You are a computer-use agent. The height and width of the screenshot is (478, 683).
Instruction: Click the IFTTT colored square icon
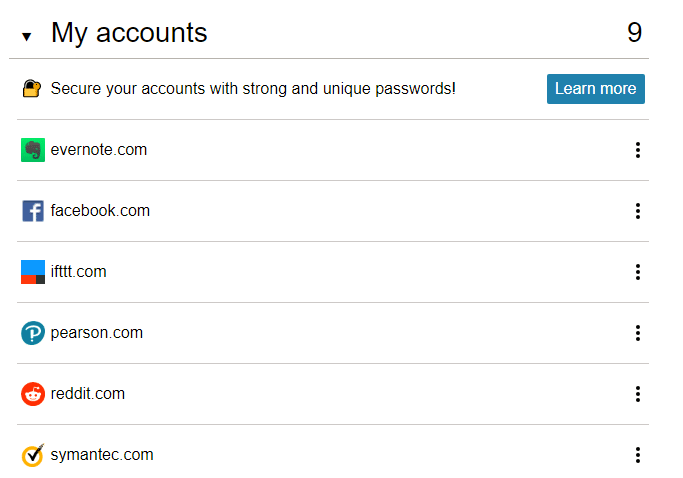coord(33,272)
